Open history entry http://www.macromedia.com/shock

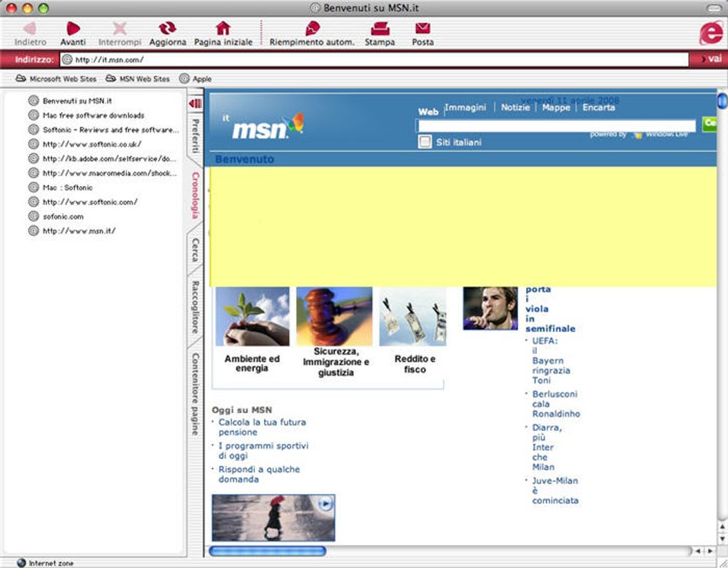pyautogui.click(x=110, y=173)
